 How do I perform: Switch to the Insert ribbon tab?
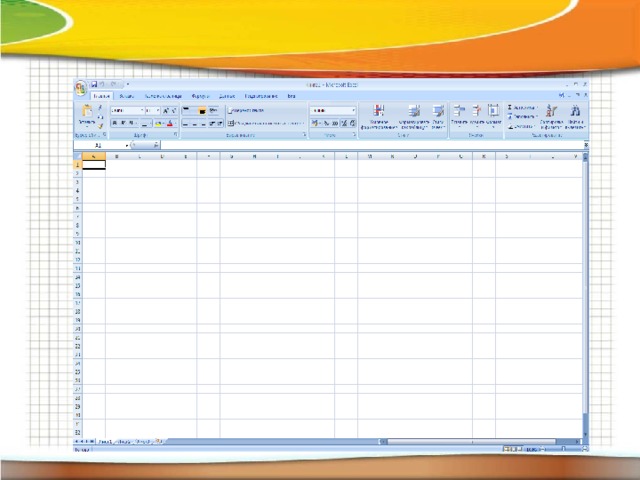[128, 96]
